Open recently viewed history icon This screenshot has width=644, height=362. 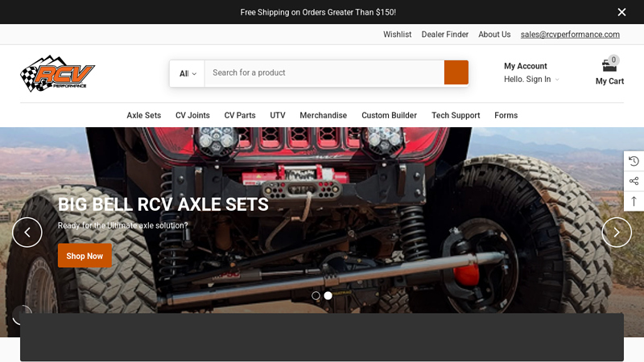[x=634, y=161]
